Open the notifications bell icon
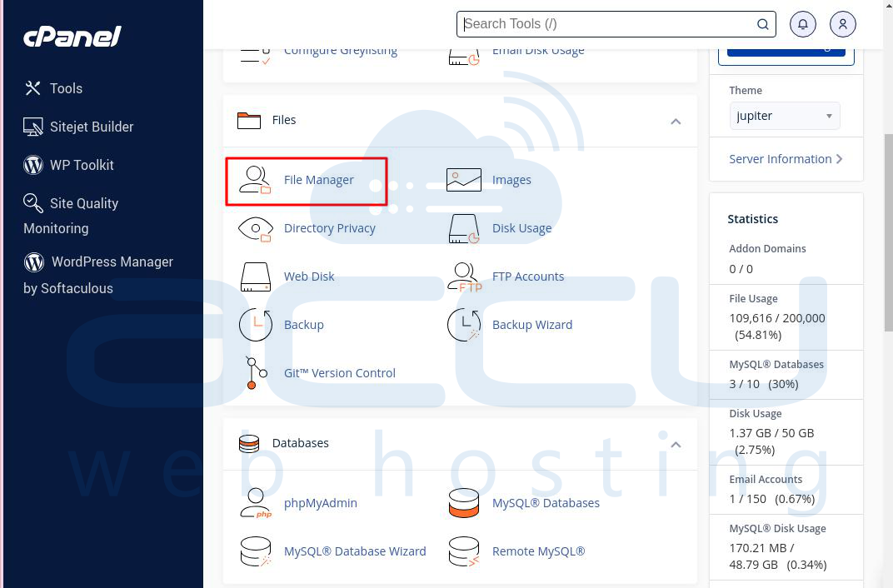Viewport: 893px width, 588px height. (802, 24)
